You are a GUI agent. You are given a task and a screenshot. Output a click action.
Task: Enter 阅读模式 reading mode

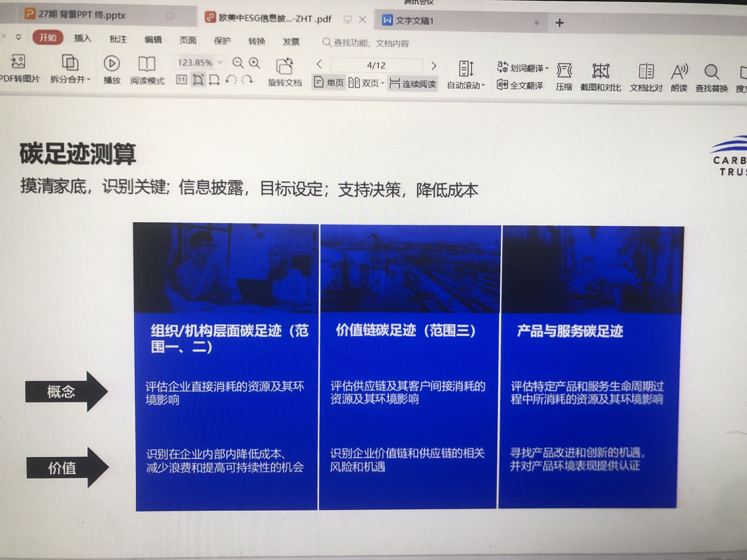tap(147, 72)
